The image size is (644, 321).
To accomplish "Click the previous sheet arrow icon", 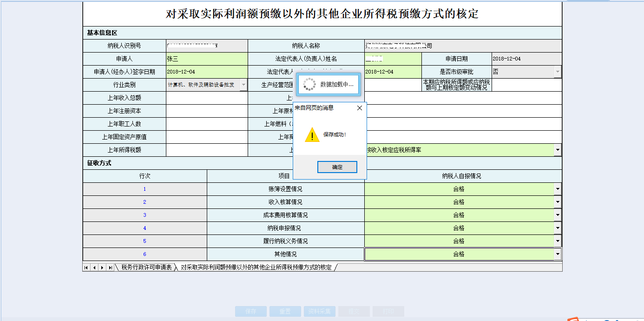I will coord(94,267).
